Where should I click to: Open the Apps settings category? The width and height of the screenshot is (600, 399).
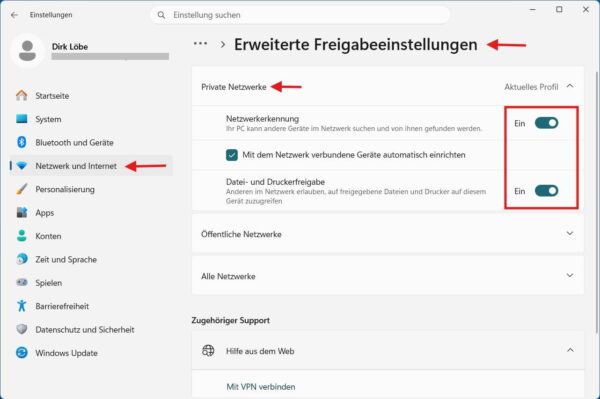click(91, 212)
